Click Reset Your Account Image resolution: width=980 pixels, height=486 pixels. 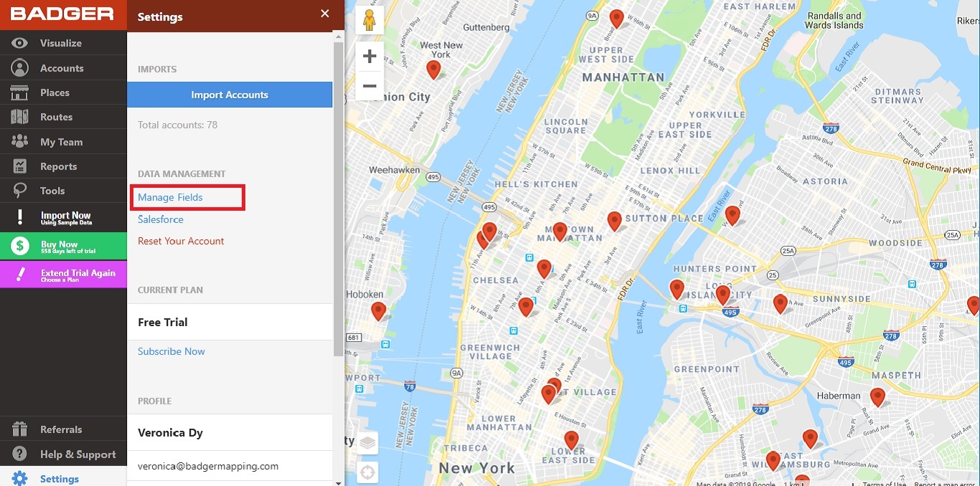[181, 241]
